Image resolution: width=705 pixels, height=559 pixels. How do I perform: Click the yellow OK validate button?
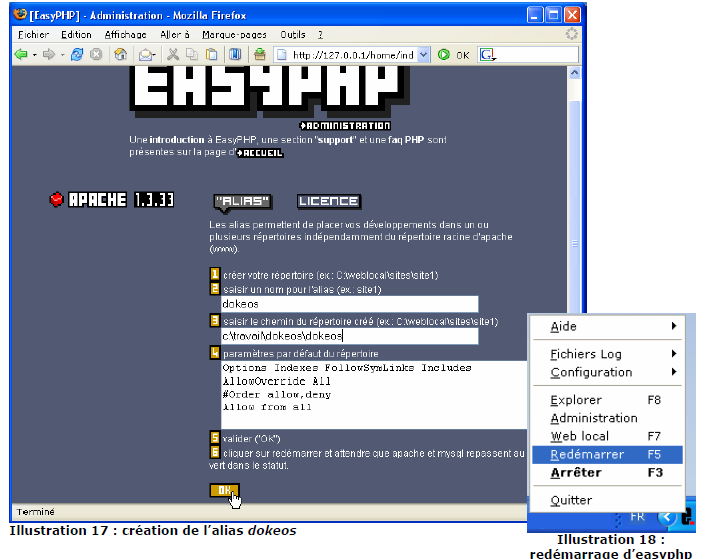tap(224, 490)
